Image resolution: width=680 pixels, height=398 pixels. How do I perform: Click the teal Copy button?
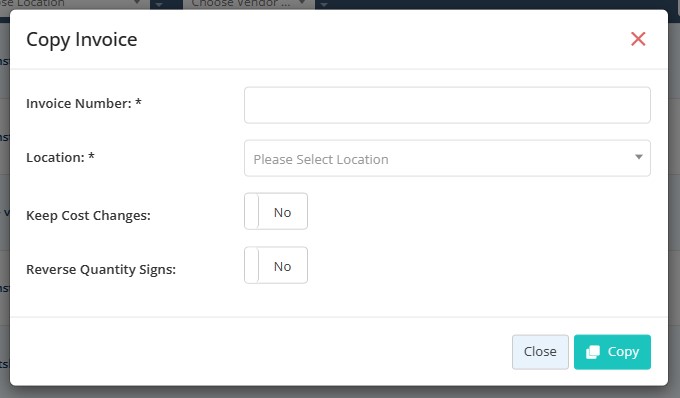point(612,352)
